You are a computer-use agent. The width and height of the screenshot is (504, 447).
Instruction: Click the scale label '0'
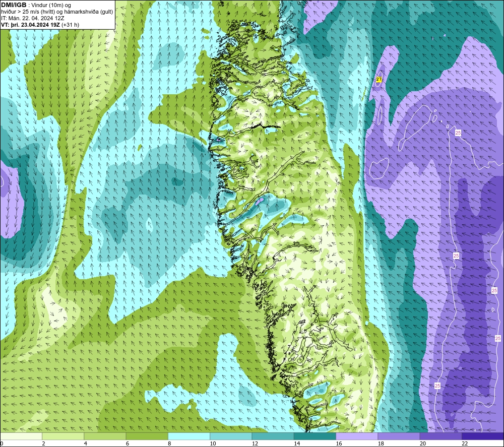point(2,444)
